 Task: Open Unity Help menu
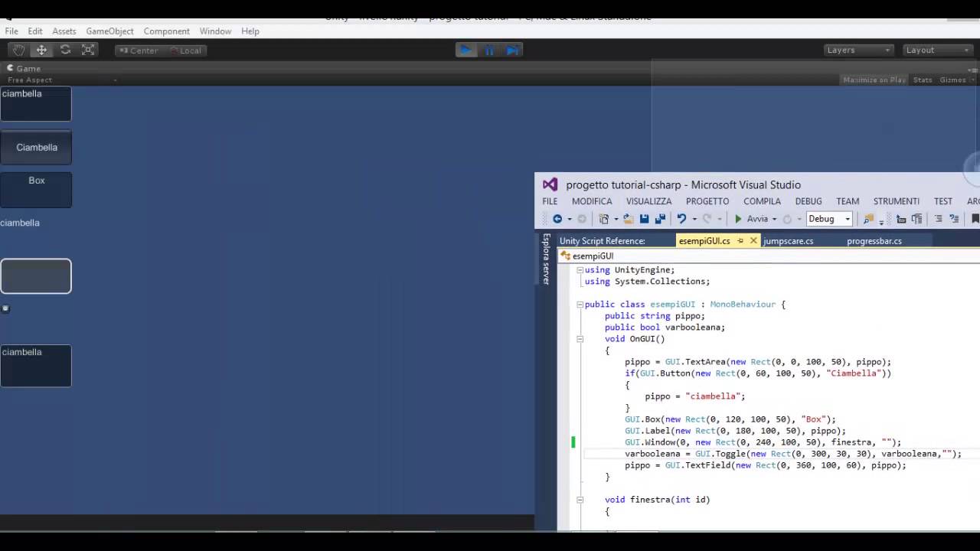(250, 31)
